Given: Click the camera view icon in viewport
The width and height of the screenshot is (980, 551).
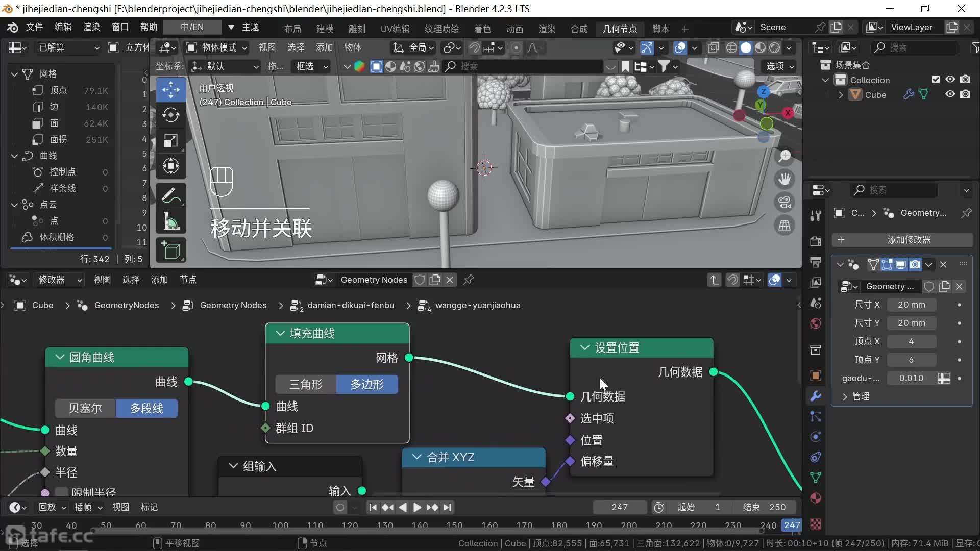Looking at the screenshot, I should coord(785,202).
